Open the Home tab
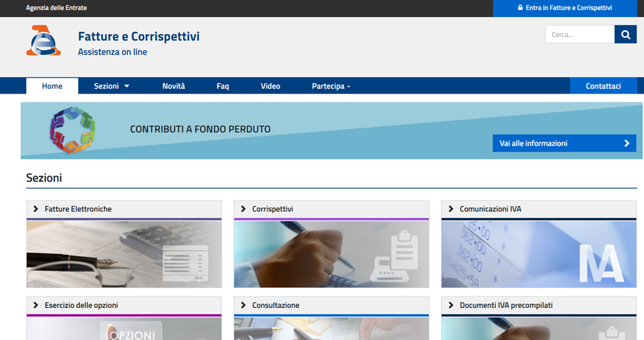This screenshot has height=340, width=644. [52, 86]
